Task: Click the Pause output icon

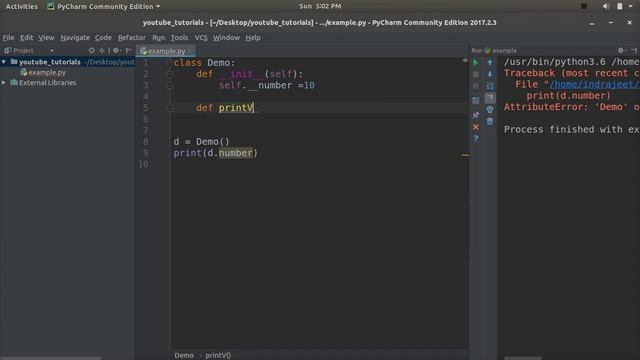Action: (x=476, y=86)
